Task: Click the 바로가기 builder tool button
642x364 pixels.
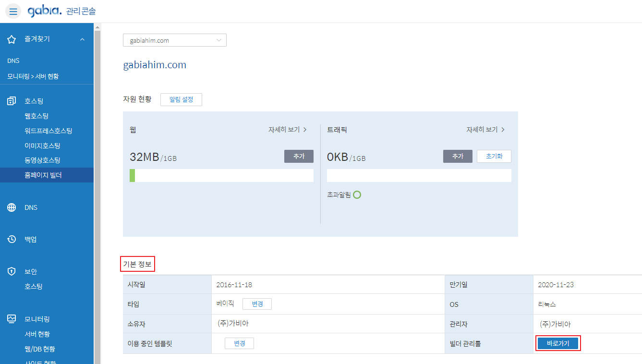Action: click(x=557, y=343)
